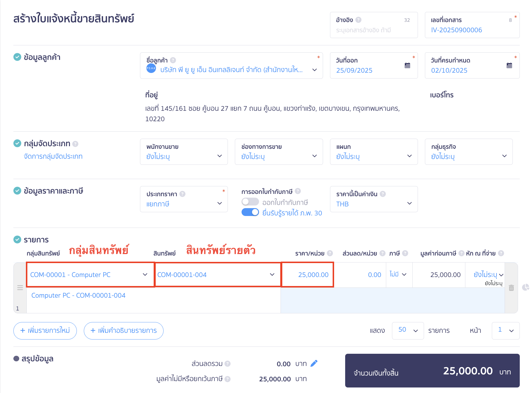Click the เพิ่มรายการใหม่ button

coord(45,331)
